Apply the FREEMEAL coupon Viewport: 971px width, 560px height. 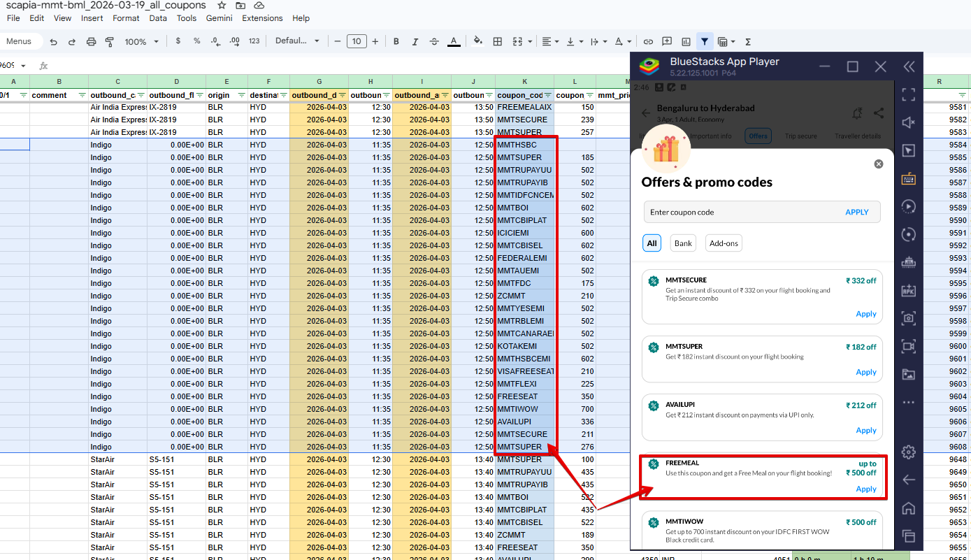pos(865,489)
